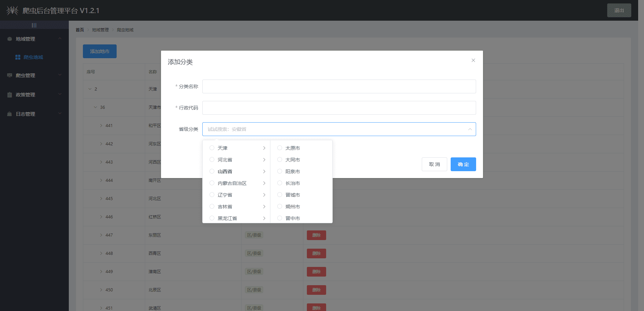
Task: Click 地域管理 in the breadcrumb trail
Action: 100,30
